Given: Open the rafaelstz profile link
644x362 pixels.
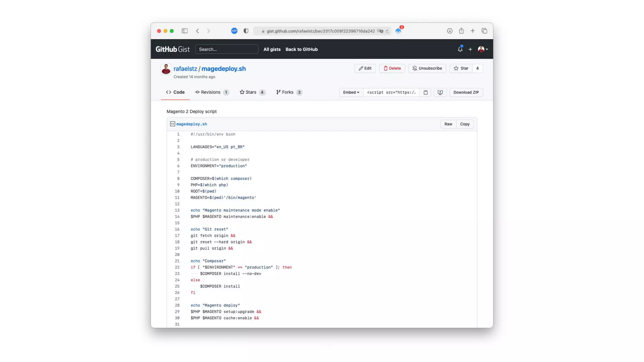Looking at the screenshot, I should (185, 69).
